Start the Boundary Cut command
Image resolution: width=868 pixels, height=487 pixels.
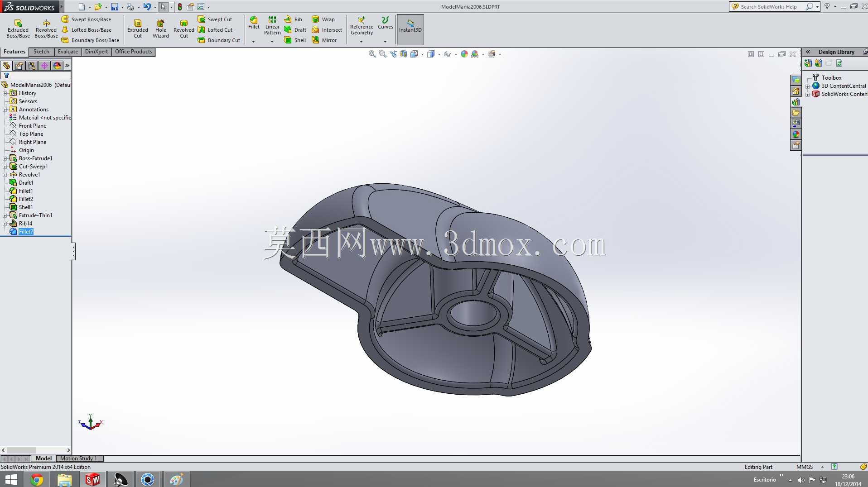coord(219,40)
